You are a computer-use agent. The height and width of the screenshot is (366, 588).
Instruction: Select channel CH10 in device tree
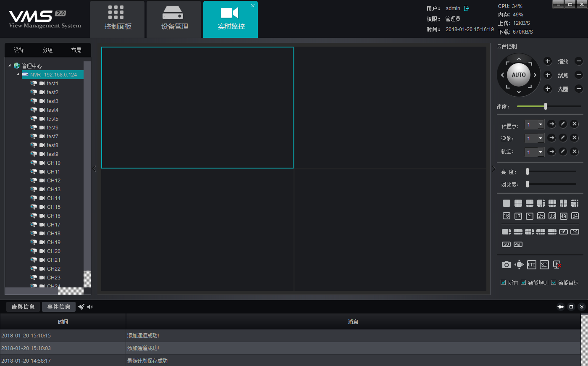click(54, 163)
